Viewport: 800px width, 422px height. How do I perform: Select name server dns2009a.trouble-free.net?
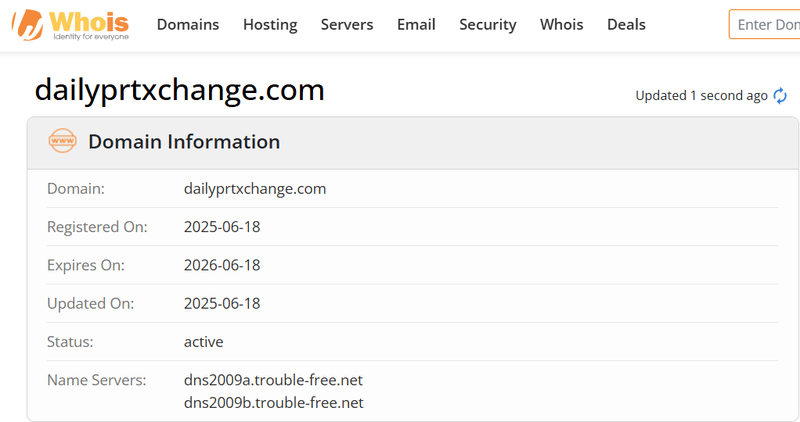click(273, 380)
